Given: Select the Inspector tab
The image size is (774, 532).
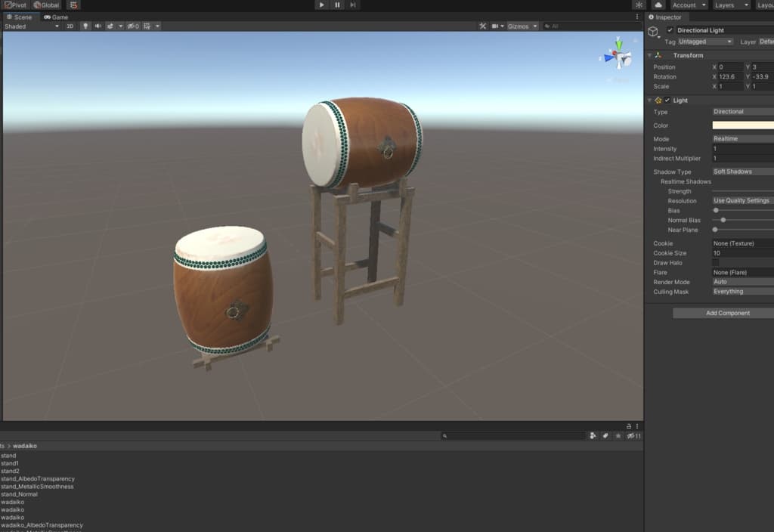Looking at the screenshot, I should tap(665, 17).
